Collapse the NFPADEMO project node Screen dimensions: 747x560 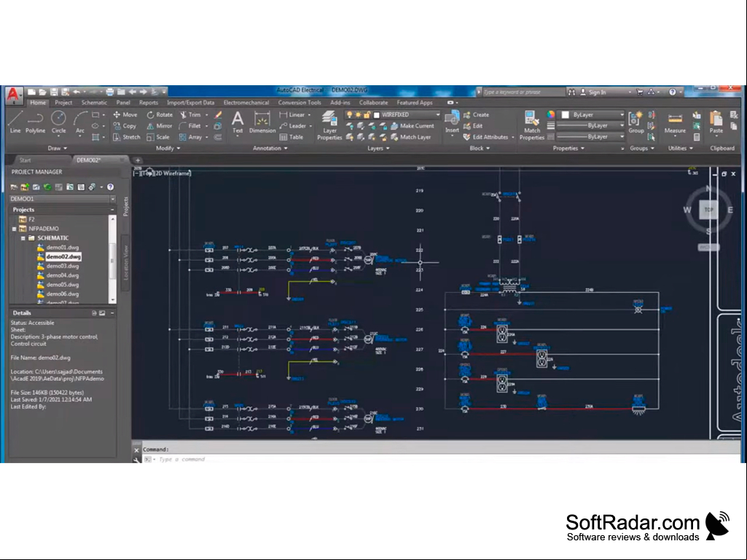(x=15, y=229)
